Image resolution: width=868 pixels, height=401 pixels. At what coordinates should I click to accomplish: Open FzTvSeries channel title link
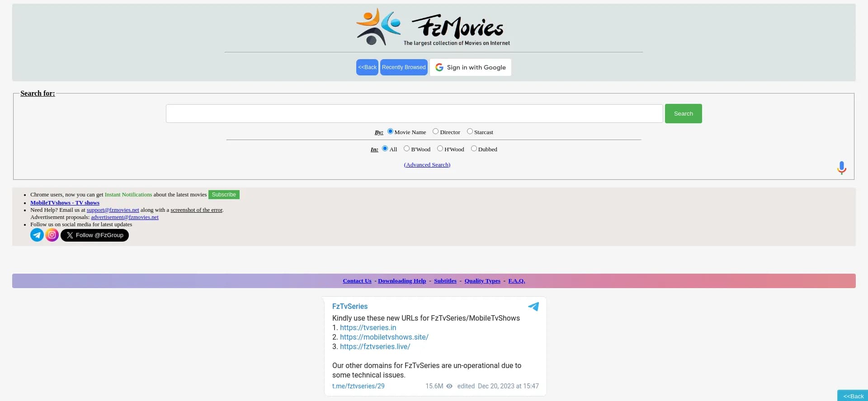click(x=350, y=306)
